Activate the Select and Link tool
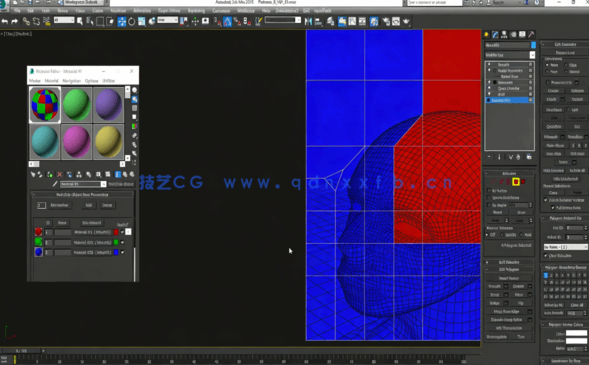Screen dimensions: 589x365 (x=26, y=21)
